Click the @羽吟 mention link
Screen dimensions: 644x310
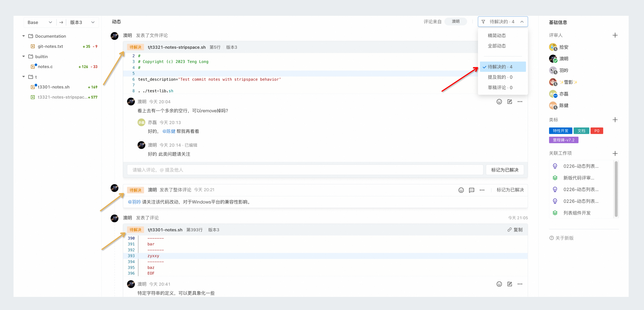(x=134, y=202)
